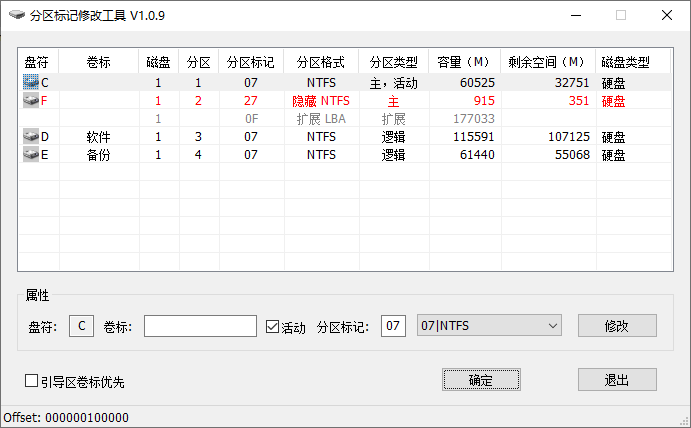691x428 pixels.
Task: Click the 扩展 LBA cell
Action: [321, 119]
